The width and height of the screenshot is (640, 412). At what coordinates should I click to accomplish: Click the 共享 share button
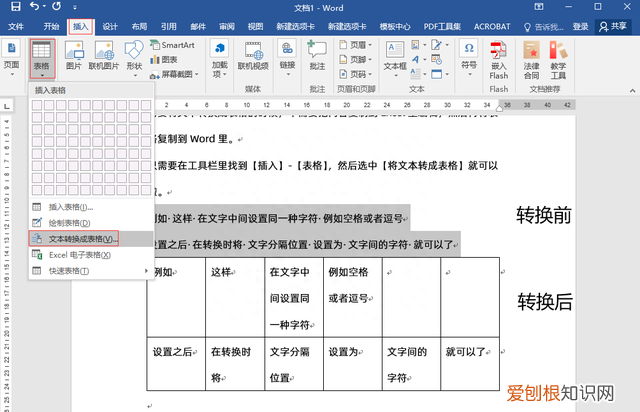point(613,27)
